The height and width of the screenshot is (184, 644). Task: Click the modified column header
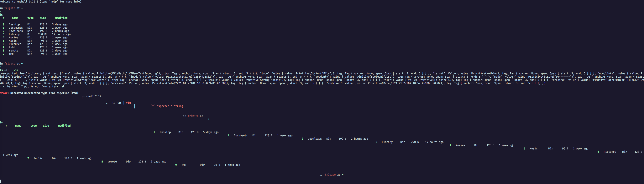point(61,18)
